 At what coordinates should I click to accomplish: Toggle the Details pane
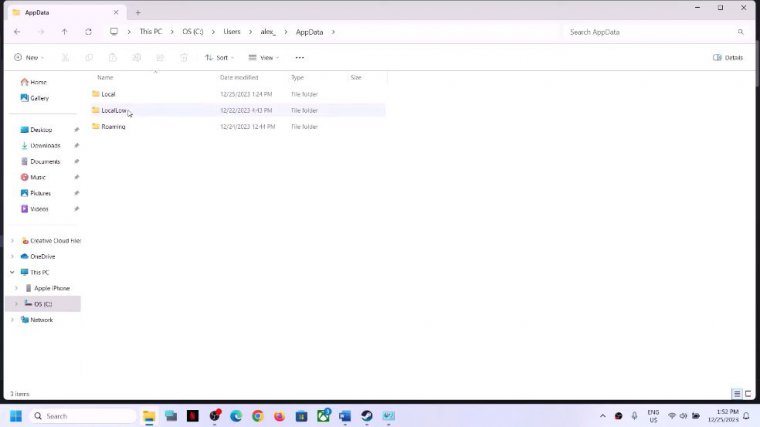tap(728, 58)
